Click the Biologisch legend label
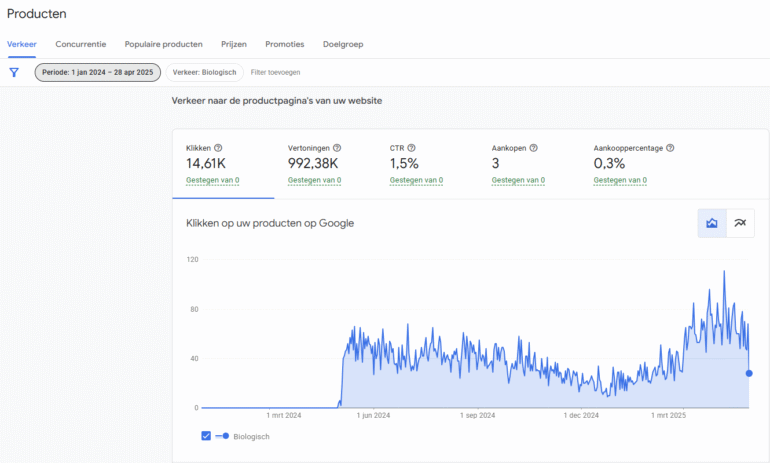This screenshot has width=770, height=463. [x=251, y=436]
